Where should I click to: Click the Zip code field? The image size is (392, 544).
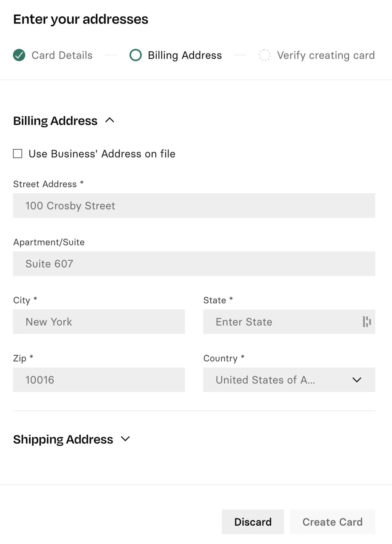coord(99,380)
